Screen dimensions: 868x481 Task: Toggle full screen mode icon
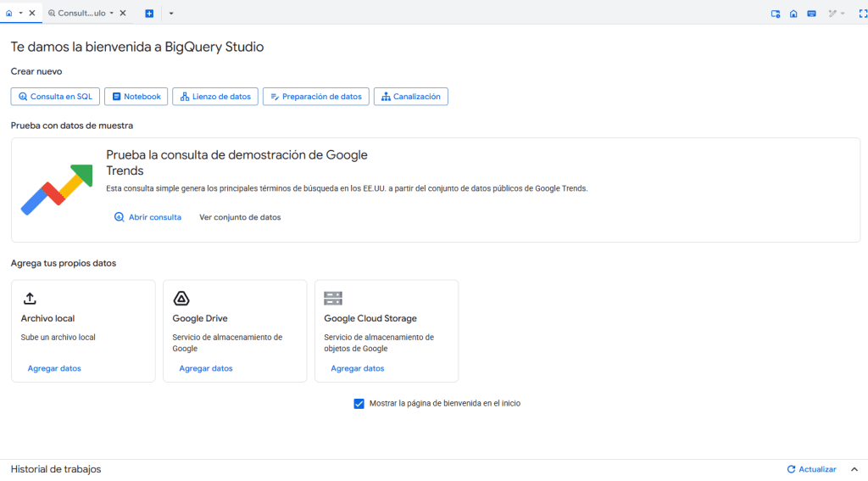[x=862, y=14]
